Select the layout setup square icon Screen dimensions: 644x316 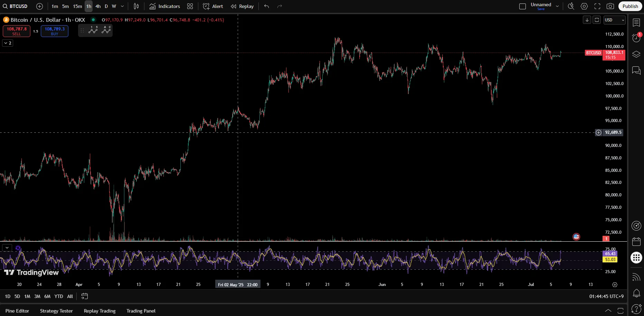522,6
